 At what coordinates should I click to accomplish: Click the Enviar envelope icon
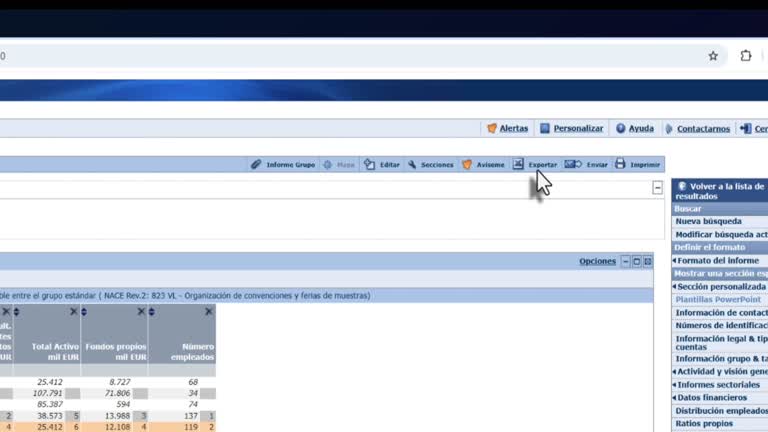pos(573,164)
